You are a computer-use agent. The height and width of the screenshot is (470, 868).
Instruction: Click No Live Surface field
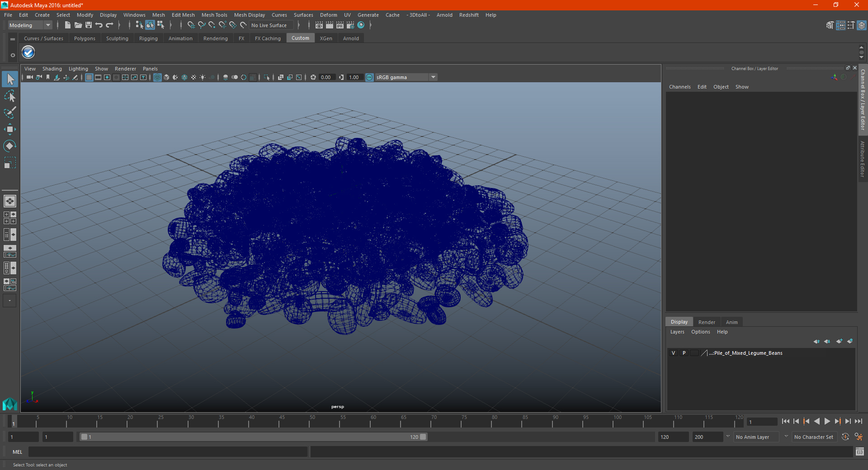(x=272, y=25)
